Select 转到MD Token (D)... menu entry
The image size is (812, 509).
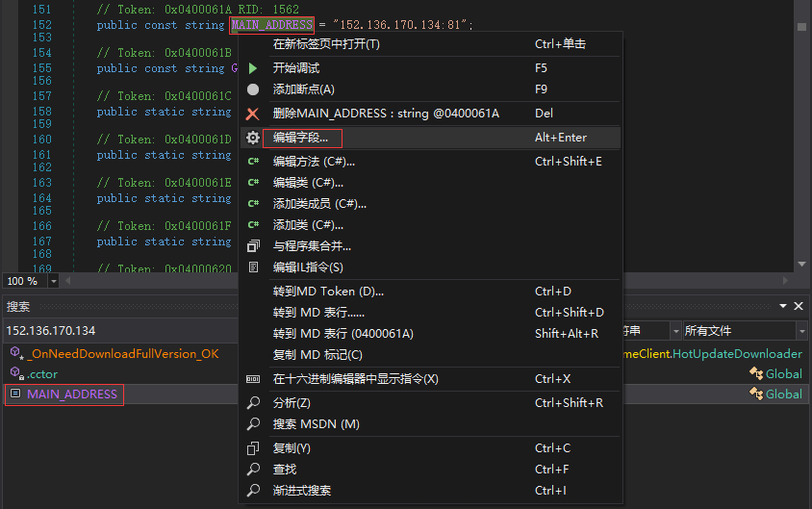coord(328,292)
